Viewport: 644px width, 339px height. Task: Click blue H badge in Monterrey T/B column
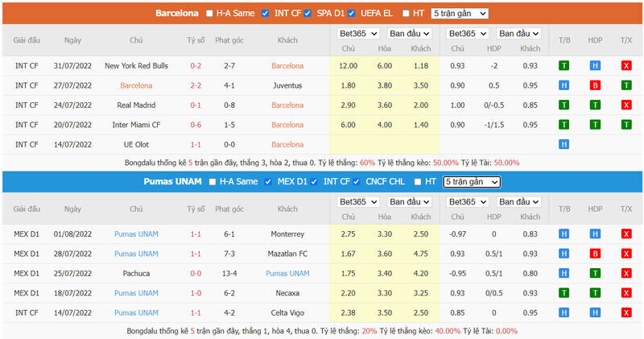coord(564,234)
